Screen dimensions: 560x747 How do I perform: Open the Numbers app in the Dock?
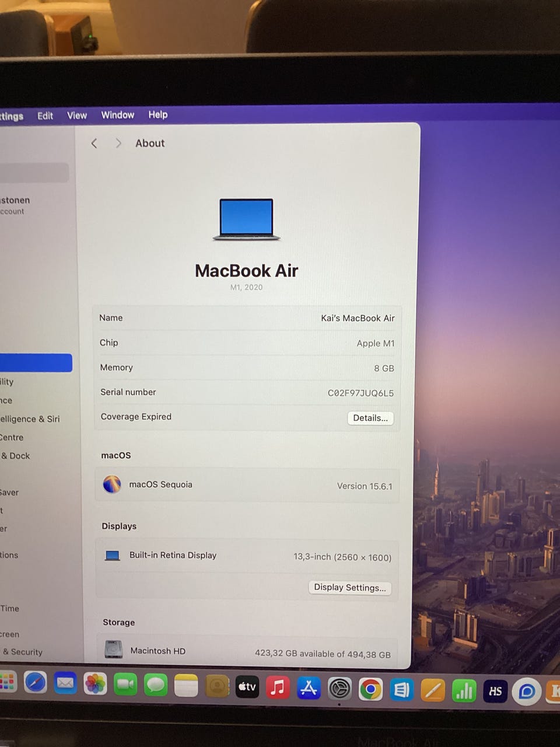pyautogui.click(x=464, y=691)
